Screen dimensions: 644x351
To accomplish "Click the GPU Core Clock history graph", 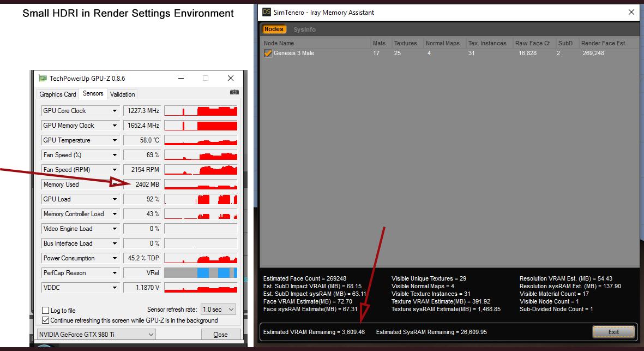I will (x=201, y=111).
